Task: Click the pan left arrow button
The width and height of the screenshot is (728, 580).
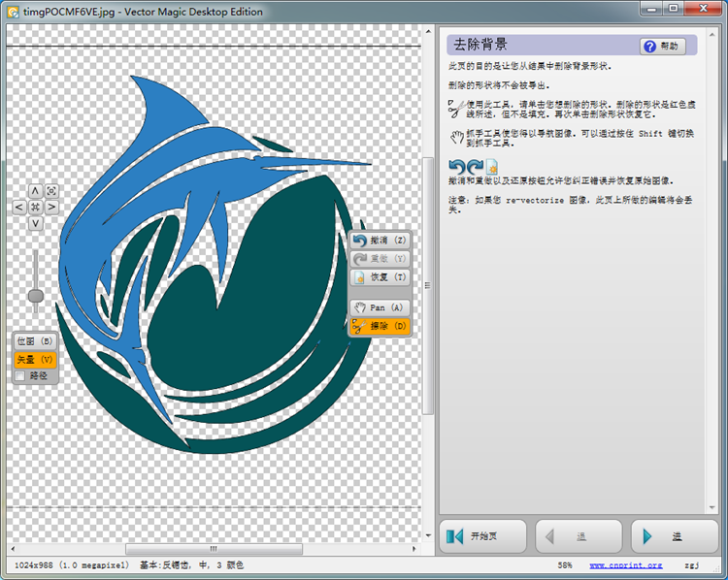Action: pyautogui.click(x=19, y=207)
